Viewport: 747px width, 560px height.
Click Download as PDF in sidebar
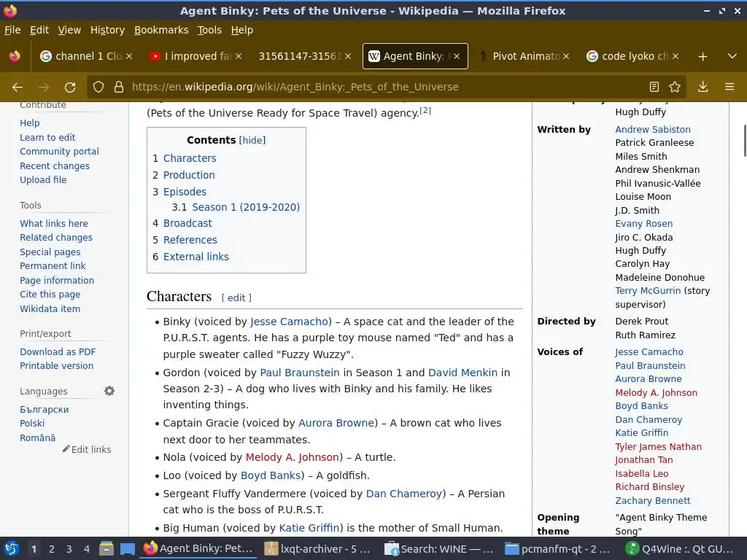[58, 351]
